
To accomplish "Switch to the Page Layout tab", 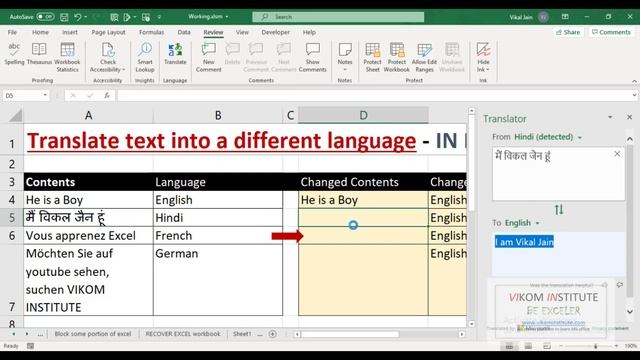I will coord(108,32).
